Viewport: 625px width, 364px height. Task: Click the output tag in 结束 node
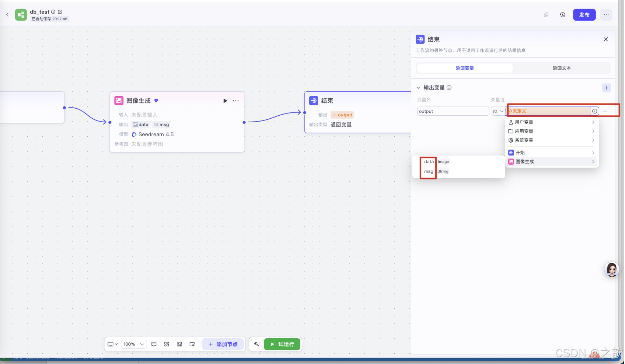coord(342,115)
